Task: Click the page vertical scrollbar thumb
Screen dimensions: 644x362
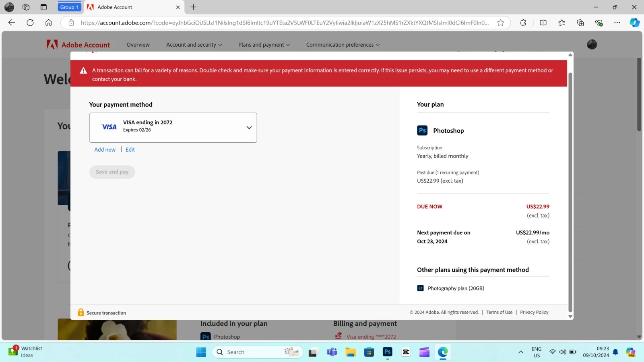Action: [x=639, y=95]
